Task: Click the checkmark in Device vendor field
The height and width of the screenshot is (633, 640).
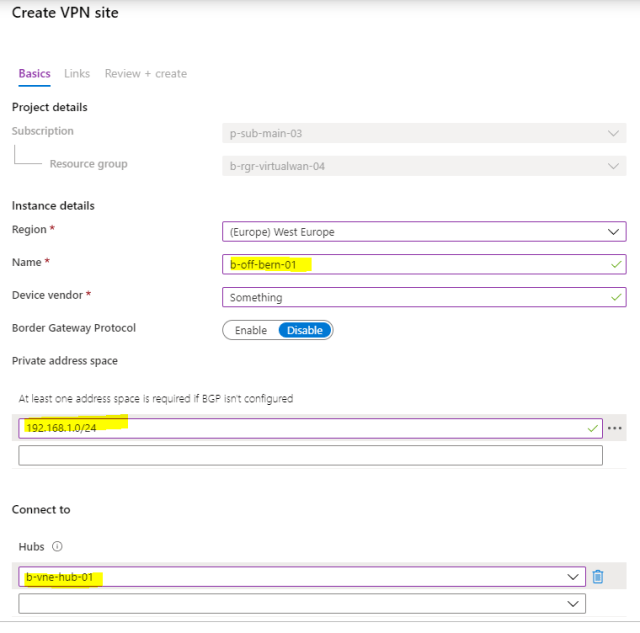Action: (613, 298)
